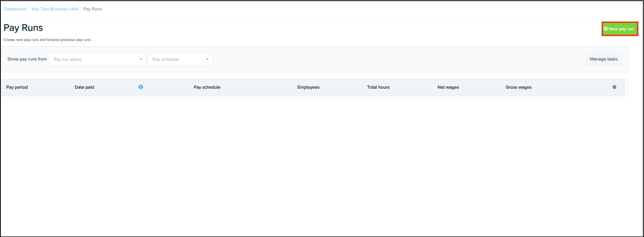Click the Pay Runs page heading
This screenshot has height=237, width=644.
click(x=23, y=28)
